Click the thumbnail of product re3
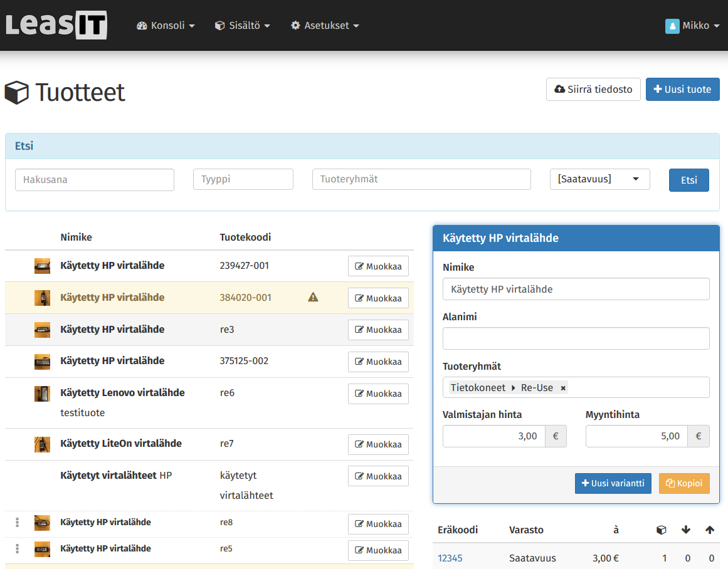 click(x=42, y=330)
